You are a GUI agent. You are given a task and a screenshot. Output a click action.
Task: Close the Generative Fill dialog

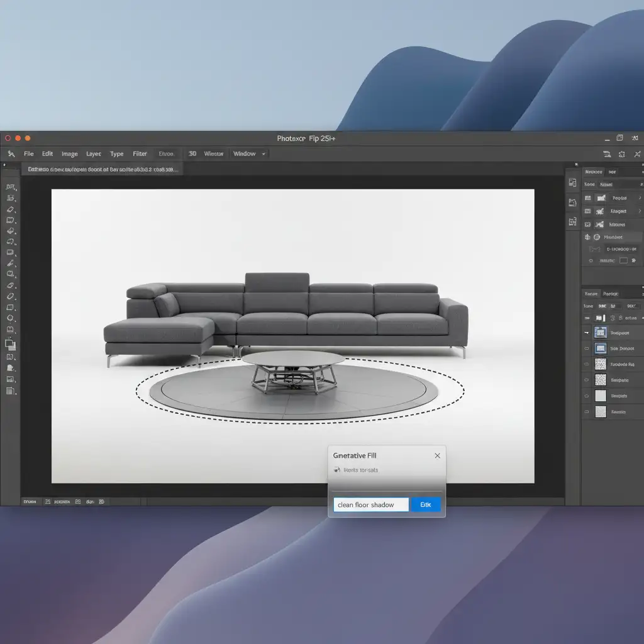click(438, 456)
